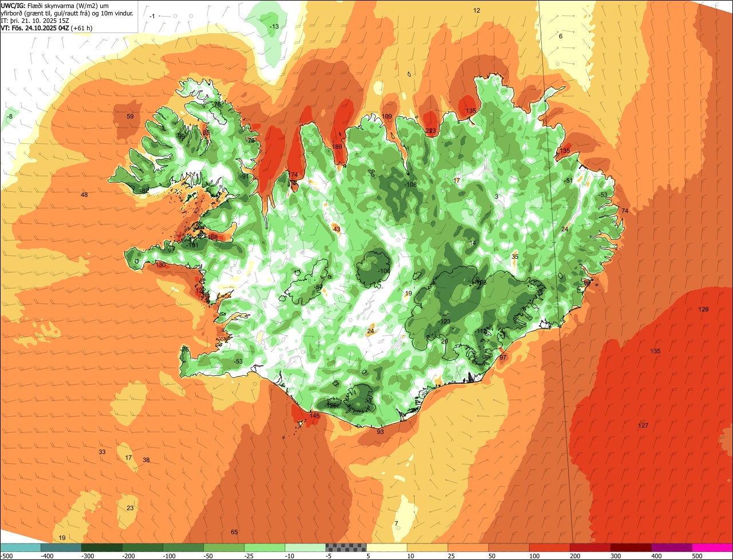Select the map value '59' northwest of the Westfjords
Image resolution: width=733 pixels, height=560 pixels.
(x=130, y=117)
